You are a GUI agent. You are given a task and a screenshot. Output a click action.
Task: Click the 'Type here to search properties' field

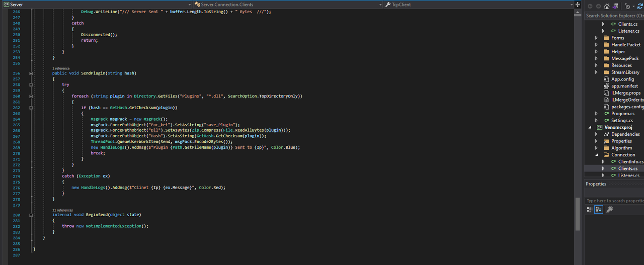click(x=614, y=201)
